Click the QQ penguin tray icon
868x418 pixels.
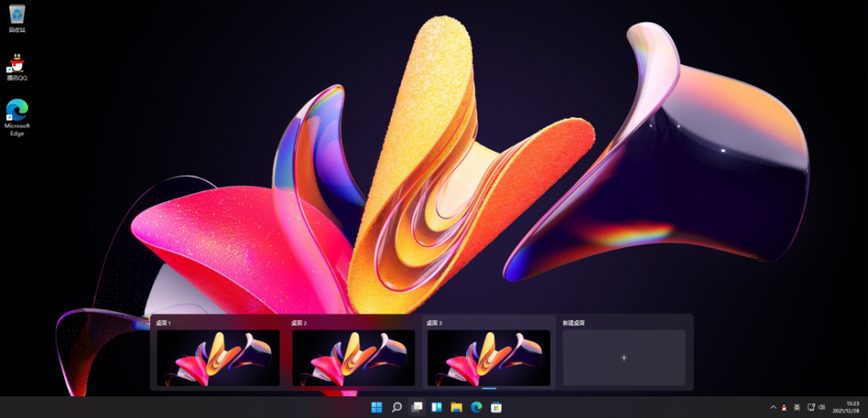coord(785,407)
